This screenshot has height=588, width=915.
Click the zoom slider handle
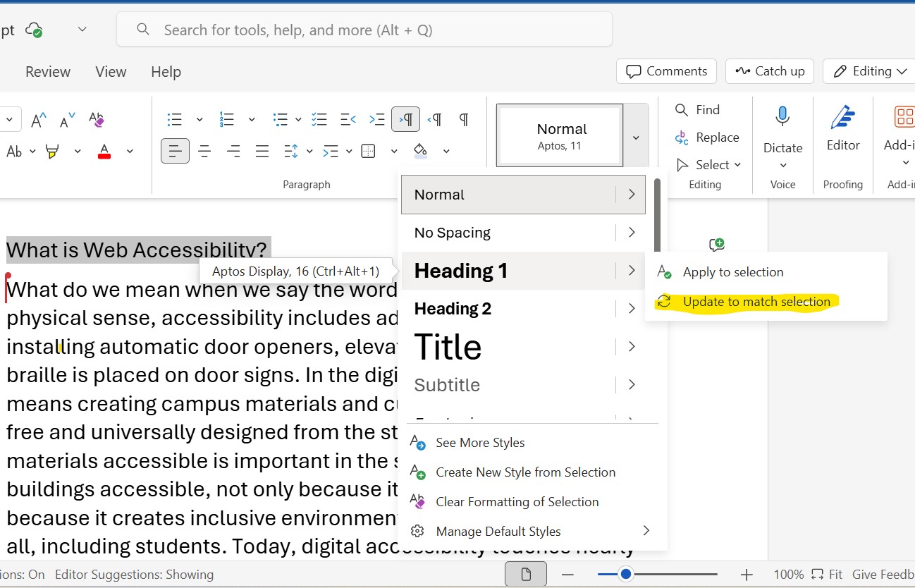pyautogui.click(x=625, y=575)
